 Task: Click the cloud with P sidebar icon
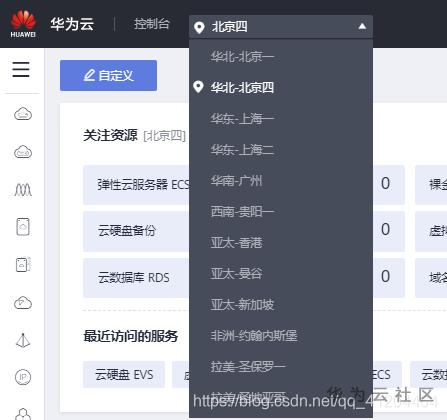click(x=23, y=303)
